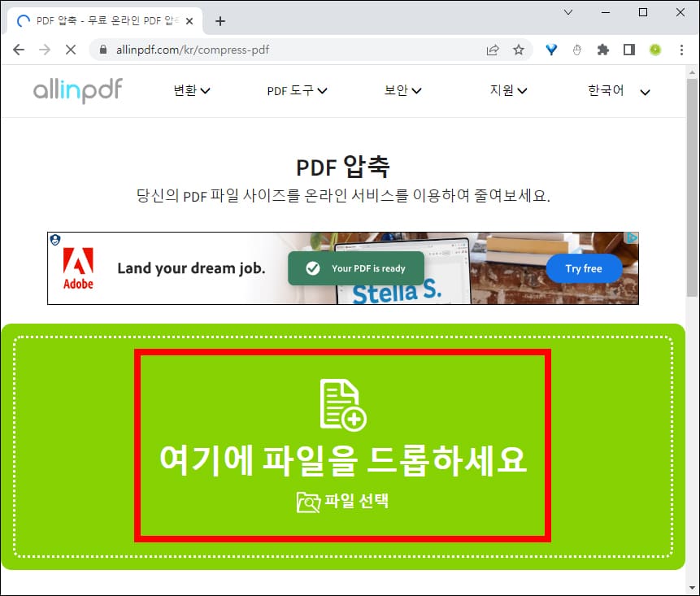Click the share icon in the address bar

pyautogui.click(x=493, y=50)
